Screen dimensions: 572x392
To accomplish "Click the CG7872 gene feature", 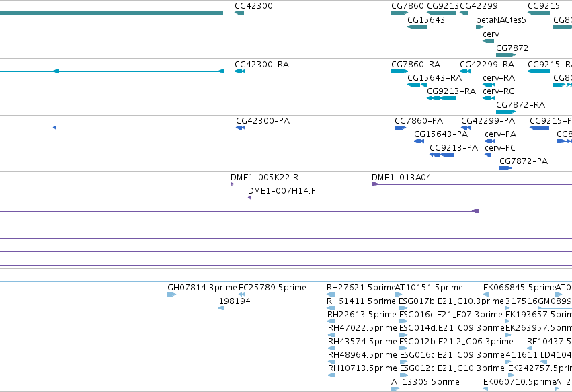I will click(x=505, y=55).
